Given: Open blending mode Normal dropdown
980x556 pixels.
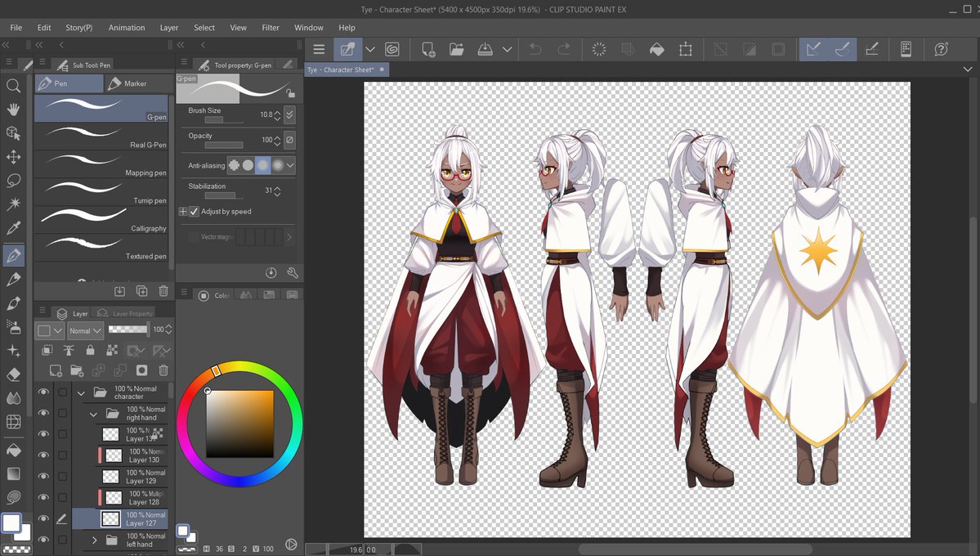Looking at the screenshot, I should point(86,330).
